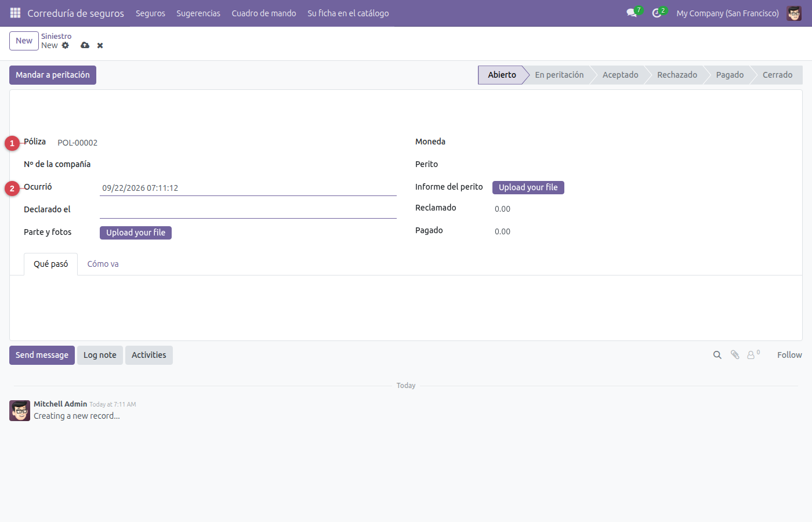Viewport: 812px width, 522px height.
Task: Upload a file for Parte y fotos
Action: click(136, 233)
